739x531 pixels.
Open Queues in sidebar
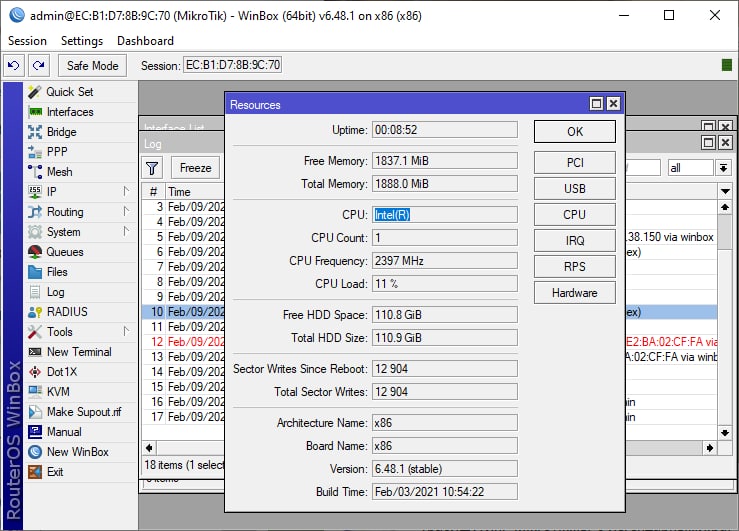[x=65, y=252]
